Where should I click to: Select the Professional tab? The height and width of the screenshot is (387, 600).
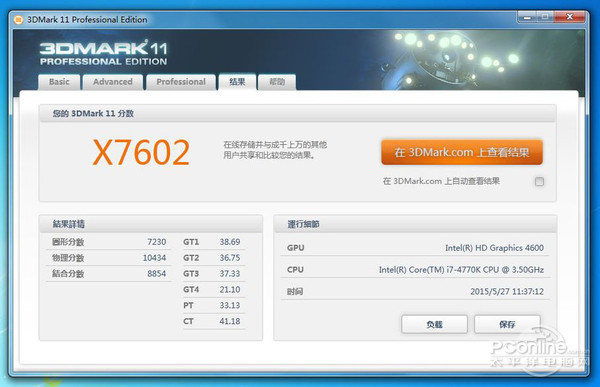181,82
